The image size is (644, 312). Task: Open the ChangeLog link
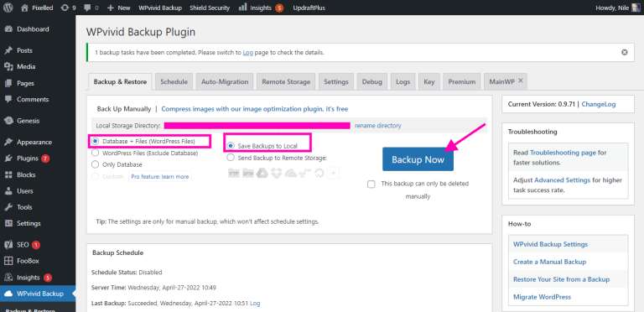[x=599, y=104]
